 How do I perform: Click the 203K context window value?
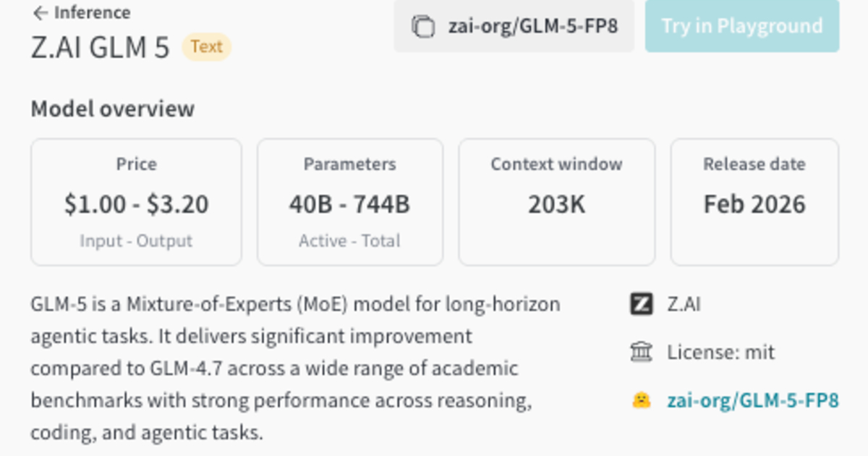(556, 205)
